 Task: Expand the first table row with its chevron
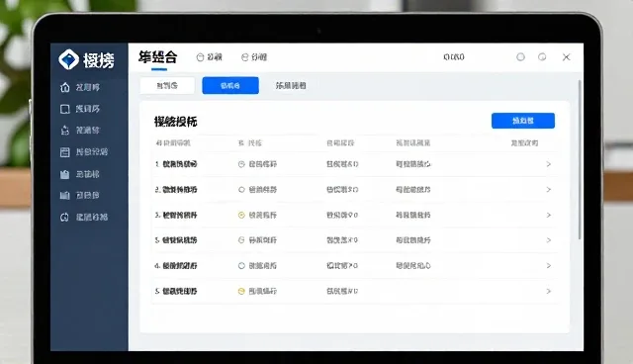(x=549, y=164)
